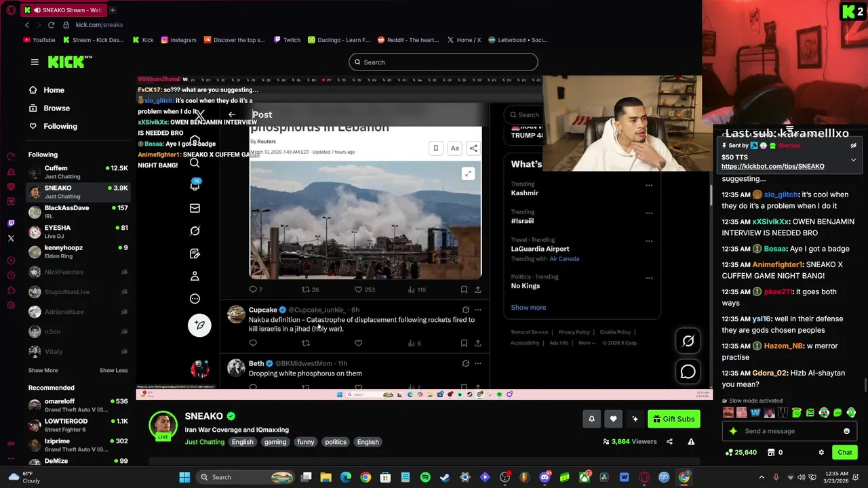The image size is (868, 488).
Task: Open Opera sidebar settings gear
Action: click(11, 306)
